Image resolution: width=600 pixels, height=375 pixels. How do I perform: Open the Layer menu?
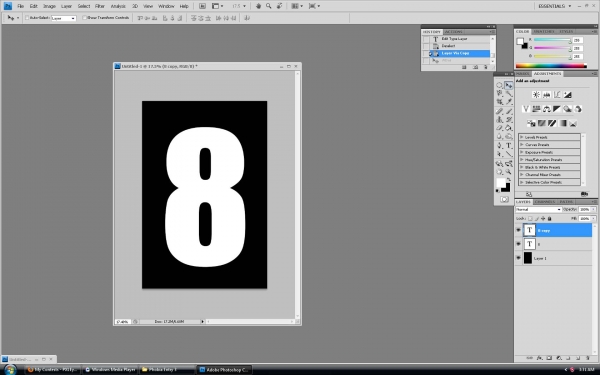point(67,6)
